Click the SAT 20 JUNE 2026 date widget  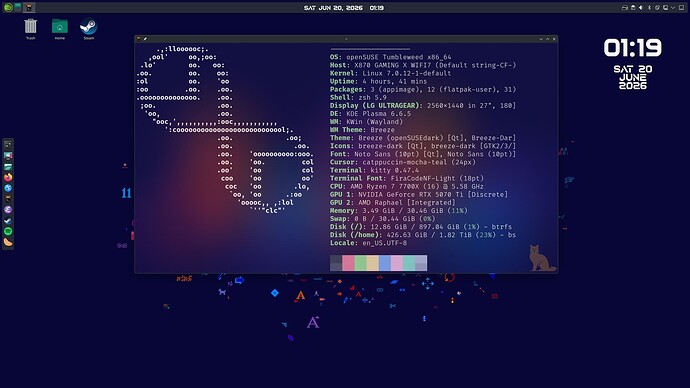(633, 77)
